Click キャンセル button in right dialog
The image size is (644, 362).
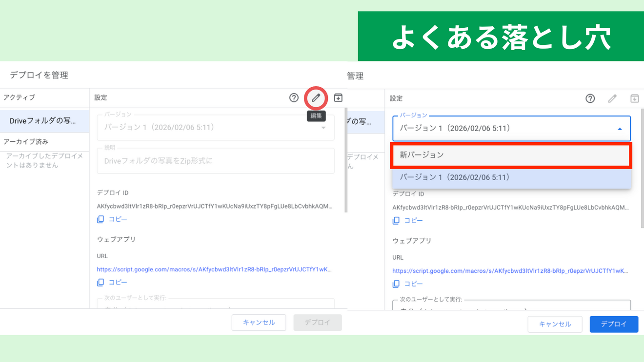[555, 324]
